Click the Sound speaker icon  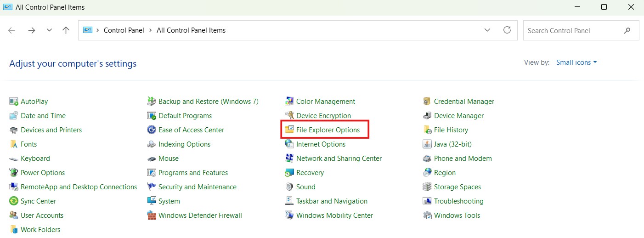(289, 187)
